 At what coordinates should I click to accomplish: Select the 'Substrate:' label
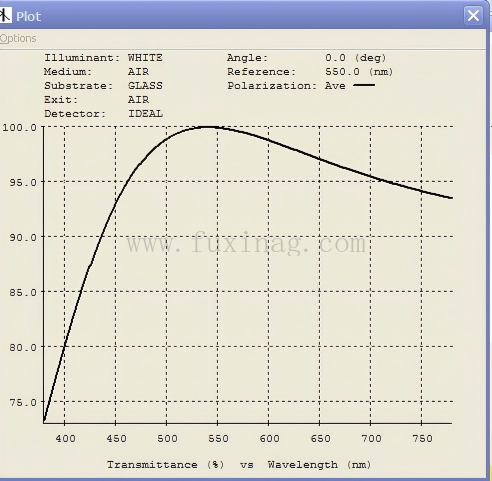[79, 86]
